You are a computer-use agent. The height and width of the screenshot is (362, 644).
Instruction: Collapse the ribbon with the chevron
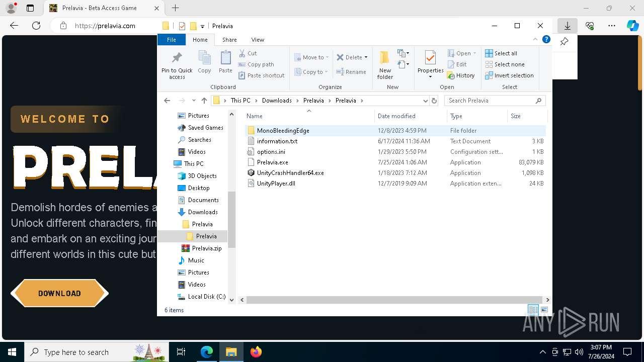pos(535,39)
